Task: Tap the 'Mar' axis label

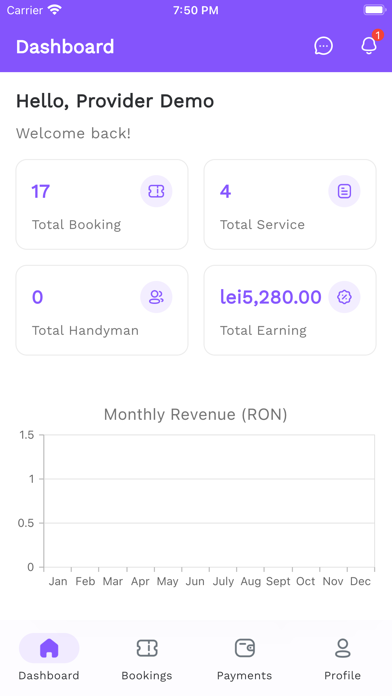Action: [113, 581]
